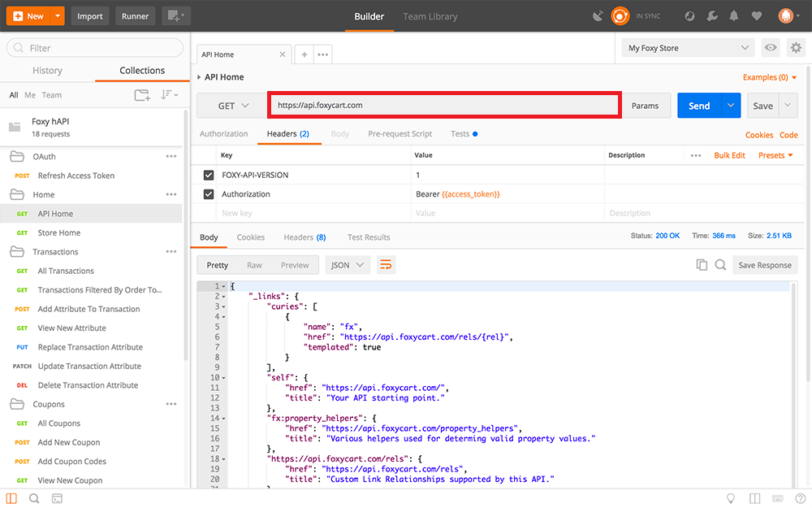Open the help question mark icon

coord(801,499)
